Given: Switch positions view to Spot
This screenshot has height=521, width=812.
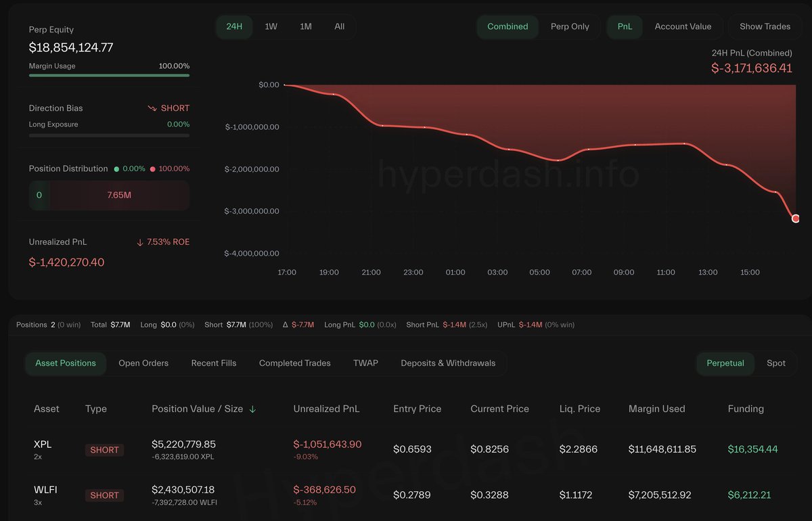Looking at the screenshot, I should pos(776,363).
